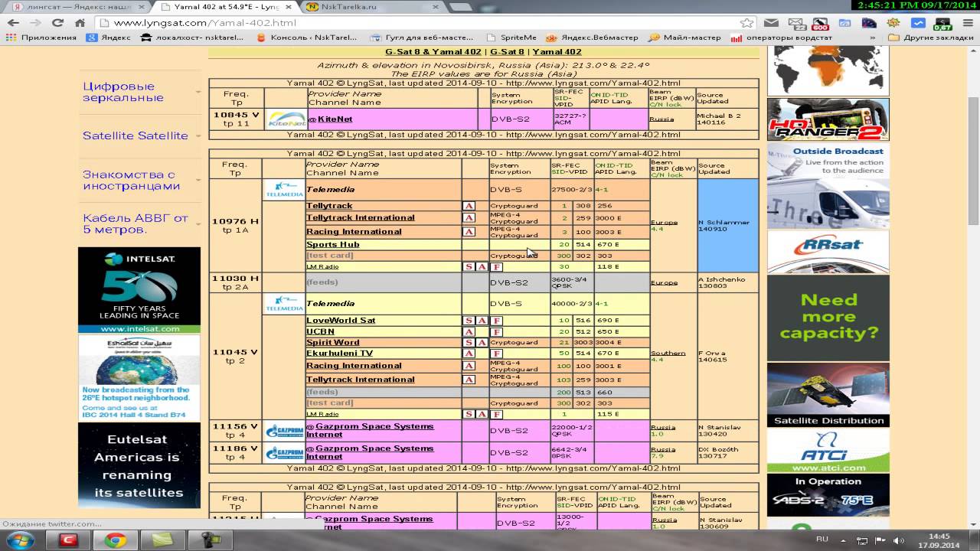
Task: Open the Sports Hub channel link
Action: (333, 245)
